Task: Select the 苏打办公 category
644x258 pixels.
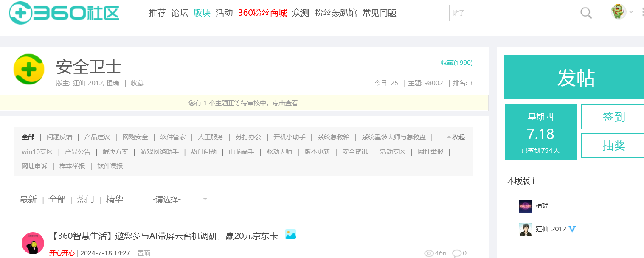Action: [248, 137]
